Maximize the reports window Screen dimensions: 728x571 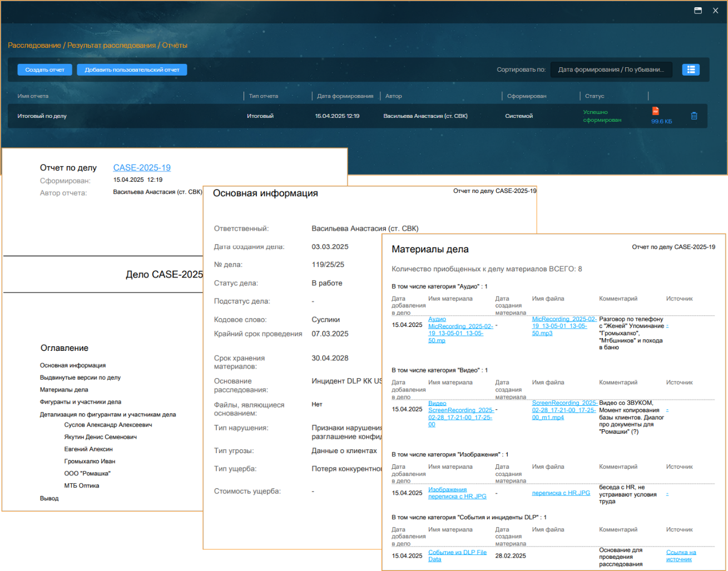pos(698,11)
